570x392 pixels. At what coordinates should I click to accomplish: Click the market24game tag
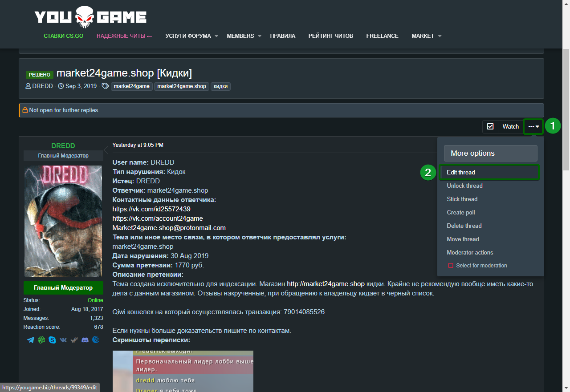coord(132,86)
